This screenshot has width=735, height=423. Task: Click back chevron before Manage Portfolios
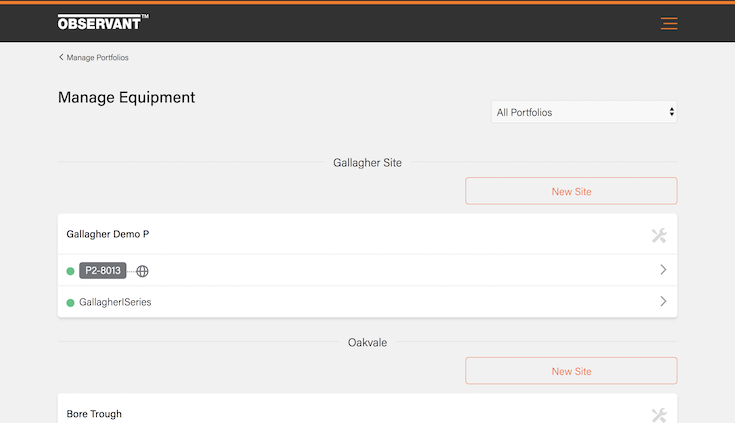click(x=61, y=58)
